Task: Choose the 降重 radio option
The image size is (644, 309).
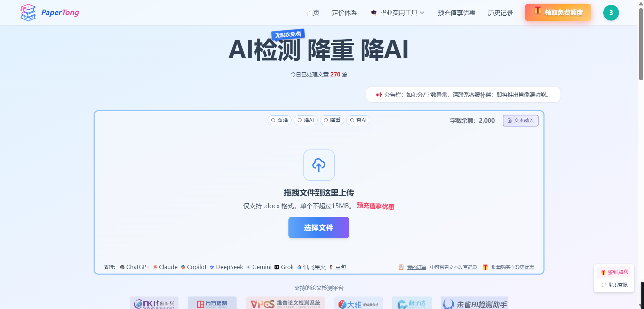Action: 332,120
